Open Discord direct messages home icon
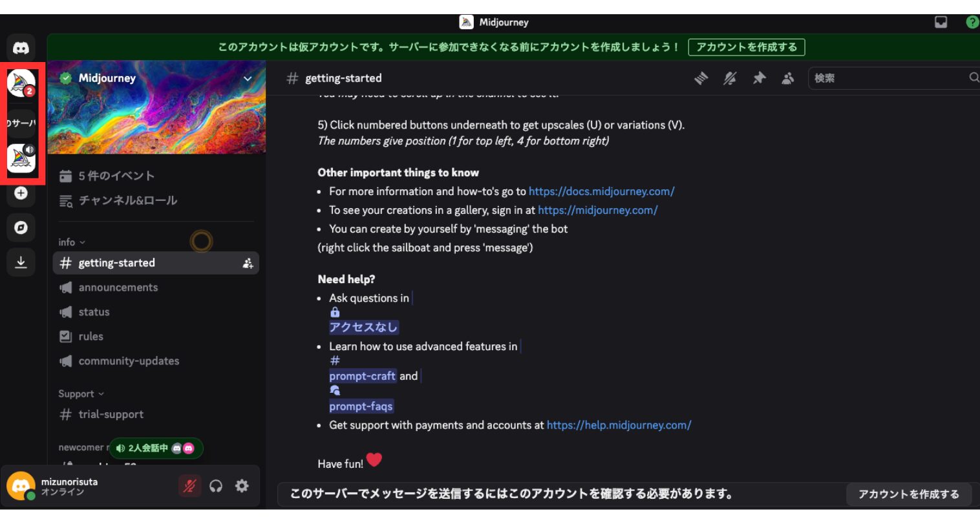The width and height of the screenshot is (980, 524). tap(21, 48)
